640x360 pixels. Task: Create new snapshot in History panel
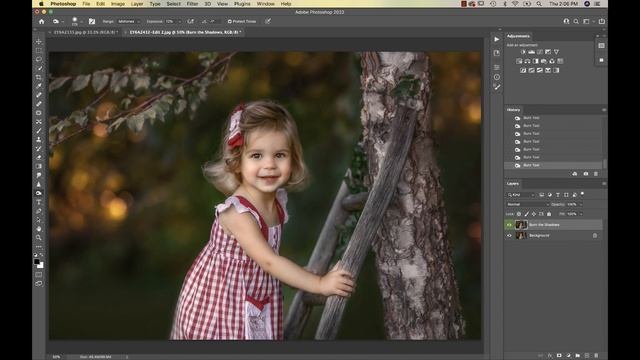pos(586,174)
